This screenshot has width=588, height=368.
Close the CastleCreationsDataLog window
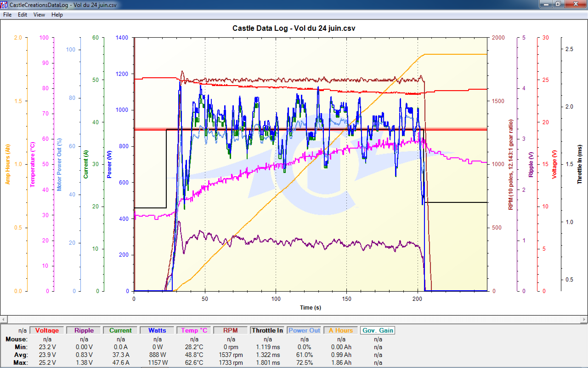(576, 4)
